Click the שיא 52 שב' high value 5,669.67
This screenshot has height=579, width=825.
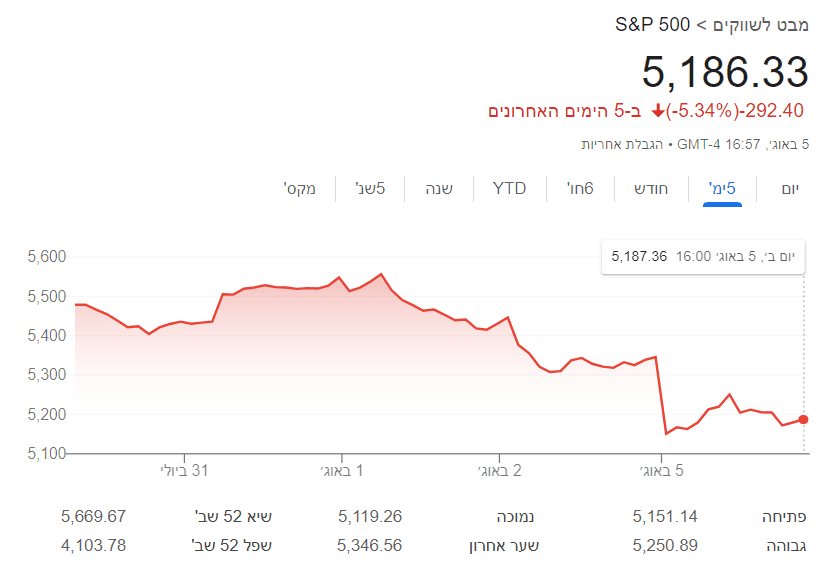(x=93, y=517)
